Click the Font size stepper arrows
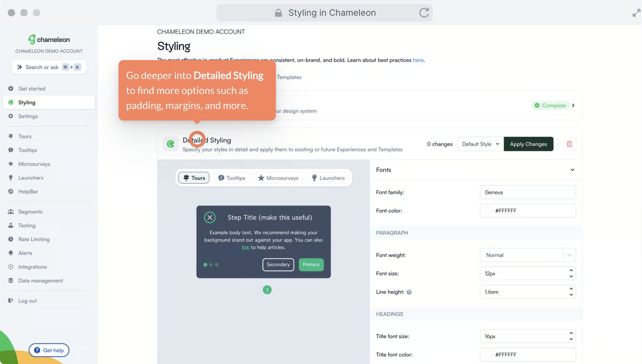 tap(571, 274)
